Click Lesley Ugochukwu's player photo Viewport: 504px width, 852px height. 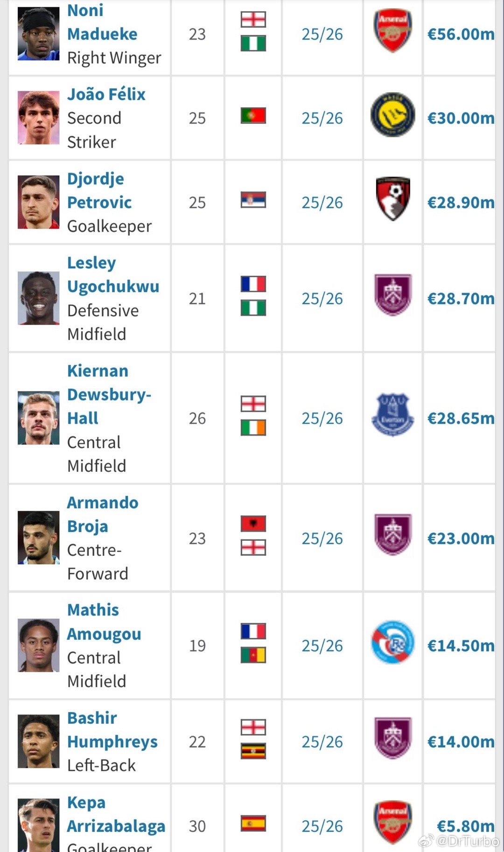[39, 298]
